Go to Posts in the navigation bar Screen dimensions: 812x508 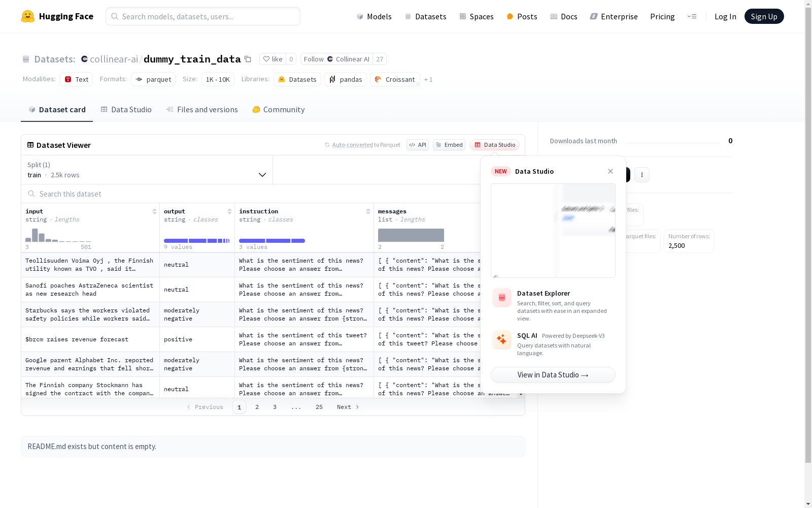[522, 16]
